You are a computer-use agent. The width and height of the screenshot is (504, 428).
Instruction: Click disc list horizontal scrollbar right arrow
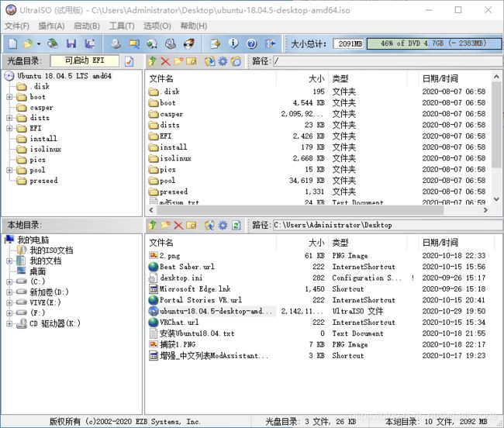tap(485, 210)
